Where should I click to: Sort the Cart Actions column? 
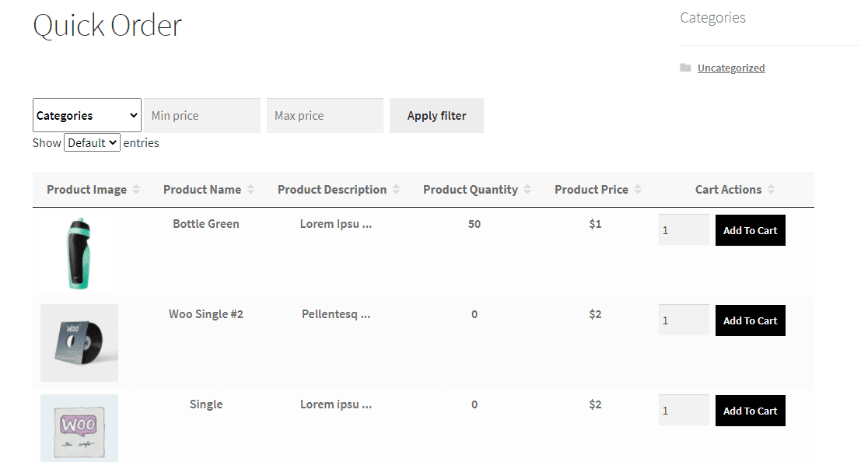coord(770,189)
